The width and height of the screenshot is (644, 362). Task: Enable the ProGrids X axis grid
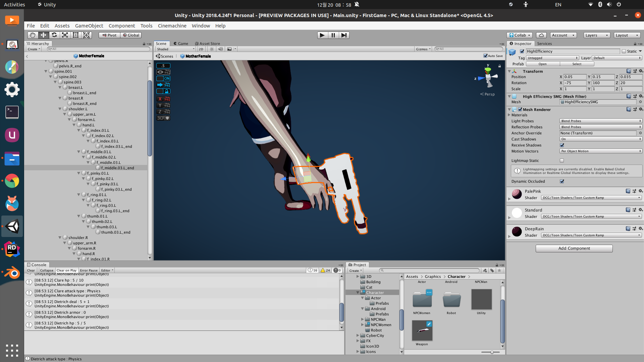(163, 99)
